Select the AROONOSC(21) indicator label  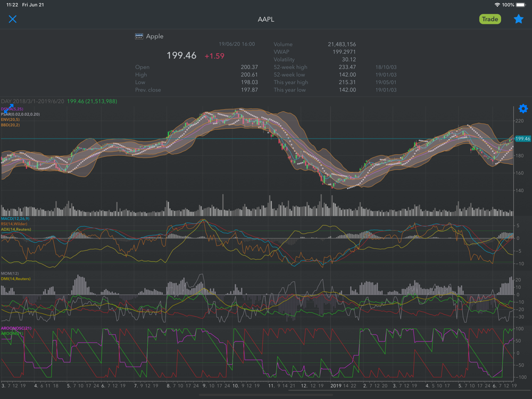[16, 328]
